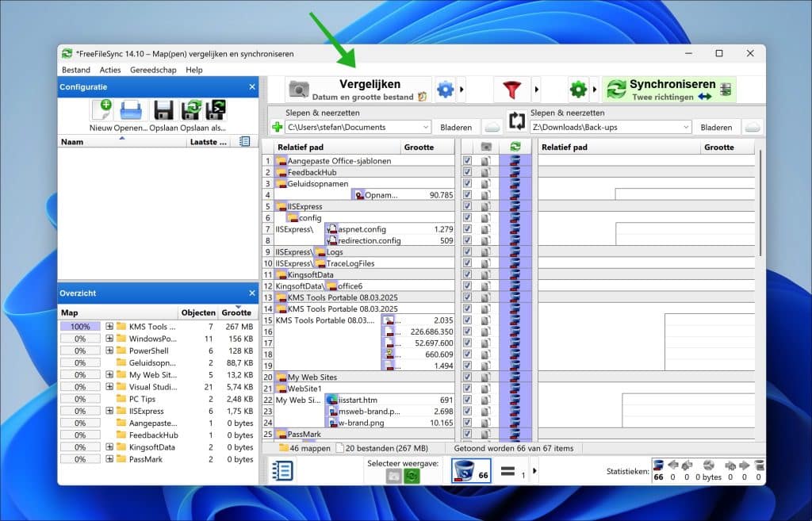Expand the KMS Tools folder tree node
The height and width of the screenshot is (521, 812).
pyautogui.click(x=109, y=326)
